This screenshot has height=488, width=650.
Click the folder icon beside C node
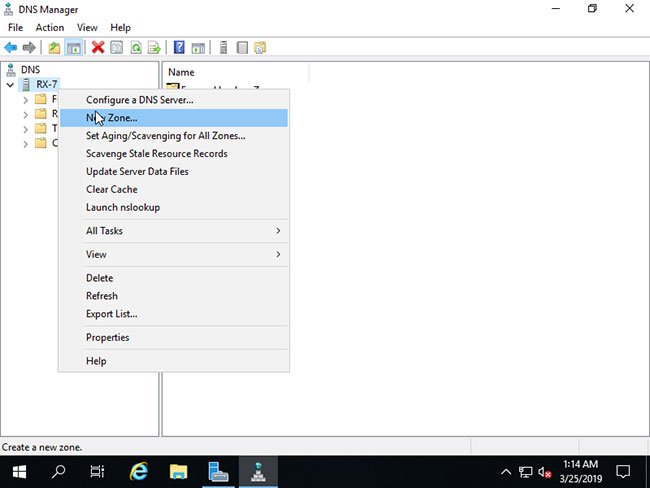(41, 143)
